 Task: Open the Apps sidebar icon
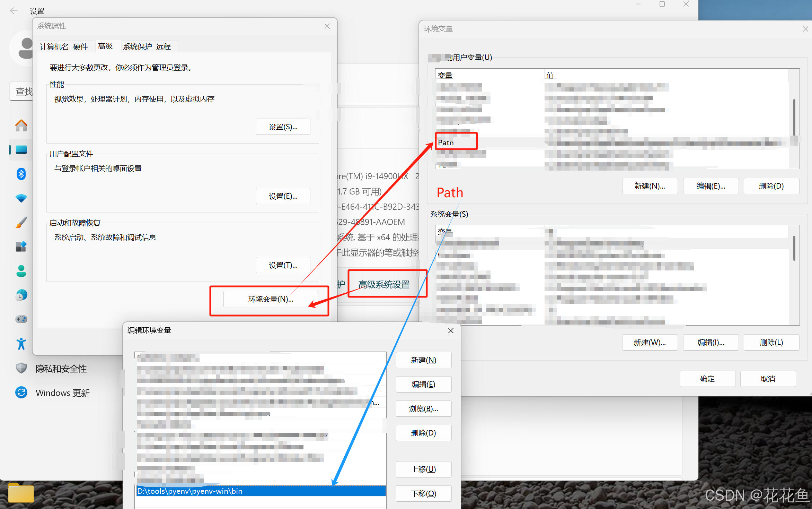(21, 247)
